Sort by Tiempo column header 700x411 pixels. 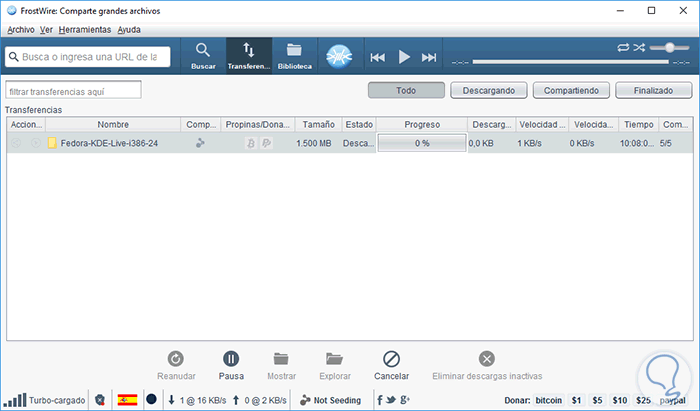[x=639, y=125]
